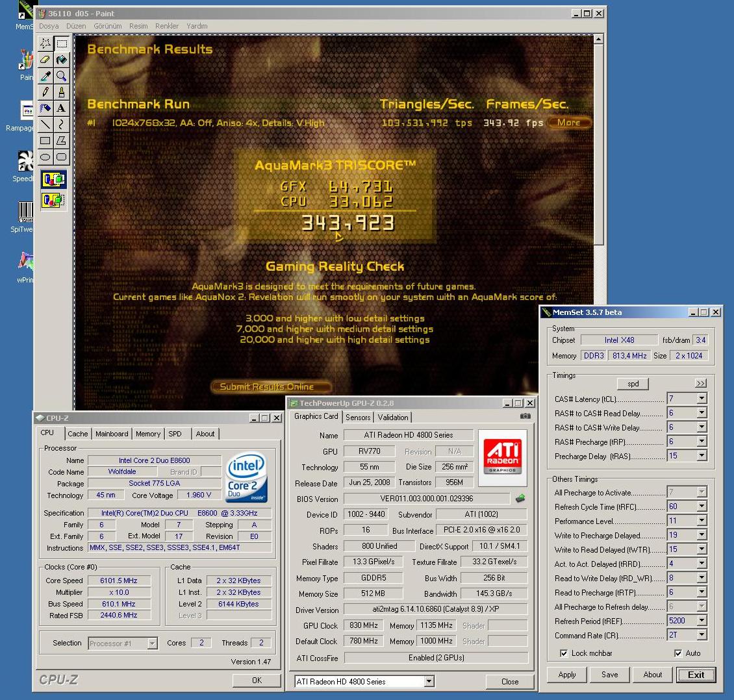
Task: Select the Line tool in Paint
Action: coord(45,125)
